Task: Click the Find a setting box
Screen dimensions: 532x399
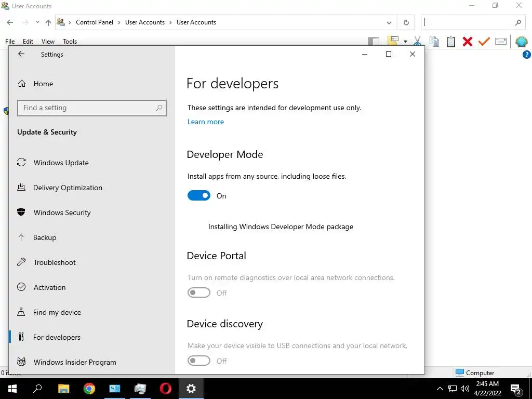Action: (x=92, y=108)
